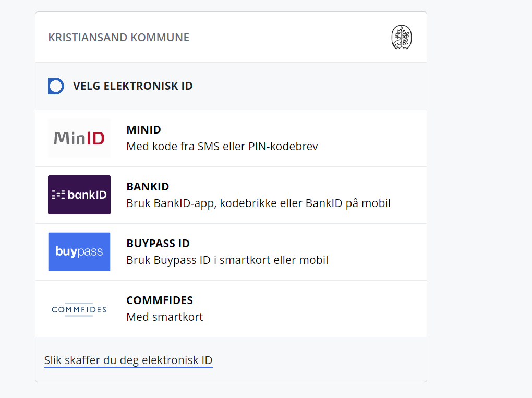Click the blue ID-porten logo icon
532x398 pixels.
(x=56, y=86)
